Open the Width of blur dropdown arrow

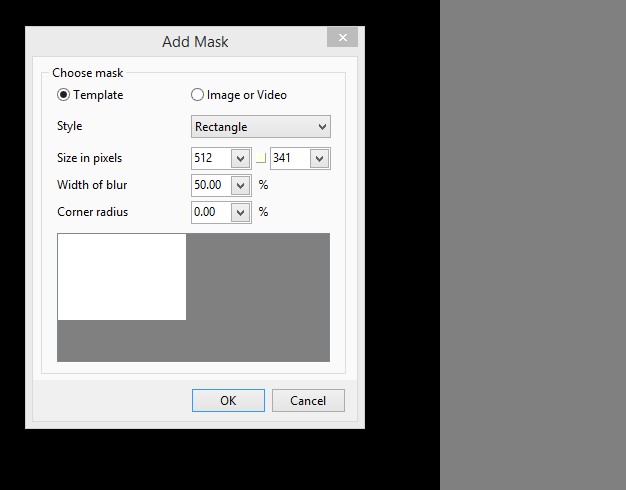[240, 185]
